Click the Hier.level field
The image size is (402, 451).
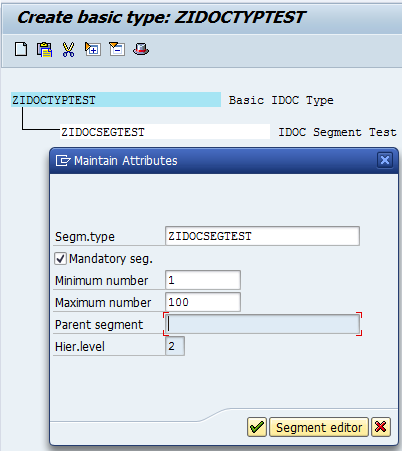[x=175, y=346]
